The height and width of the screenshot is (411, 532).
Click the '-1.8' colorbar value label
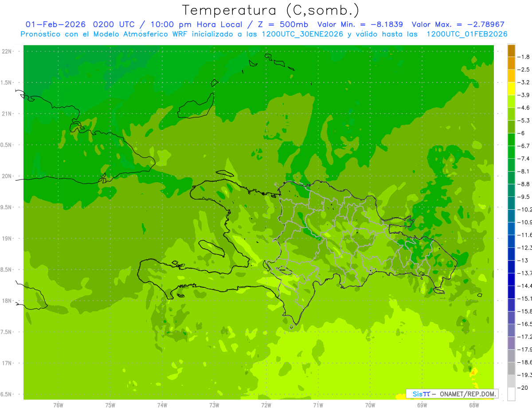coord(524,57)
